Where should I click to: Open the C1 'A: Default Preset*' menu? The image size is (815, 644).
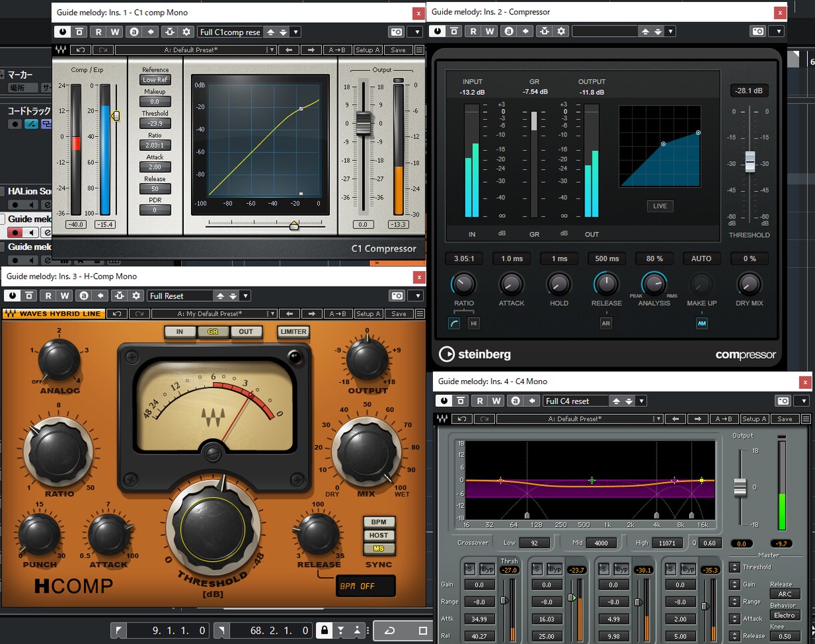[x=195, y=50]
